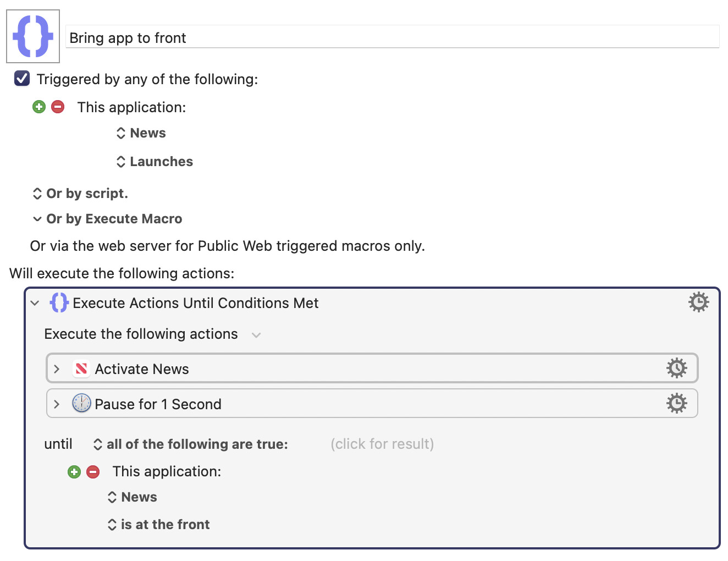Remove the until condition with red minus
This screenshot has width=728, height=561.
93,471
